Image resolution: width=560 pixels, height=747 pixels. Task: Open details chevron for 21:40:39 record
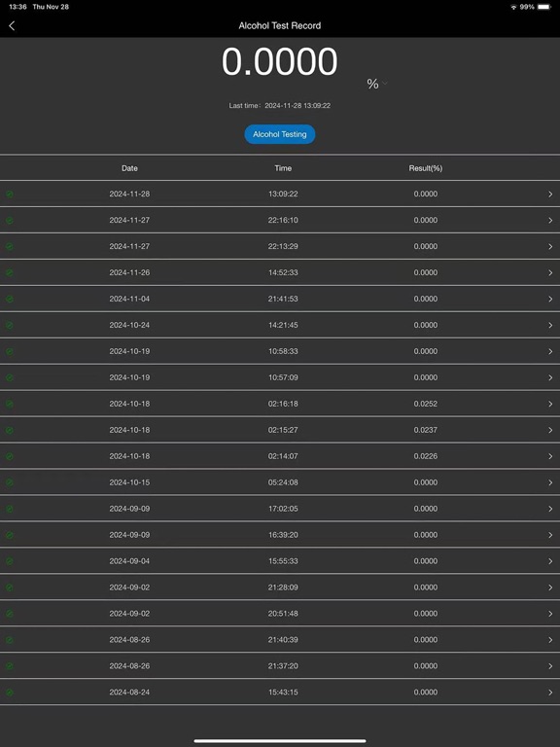(x=550, y=639)
